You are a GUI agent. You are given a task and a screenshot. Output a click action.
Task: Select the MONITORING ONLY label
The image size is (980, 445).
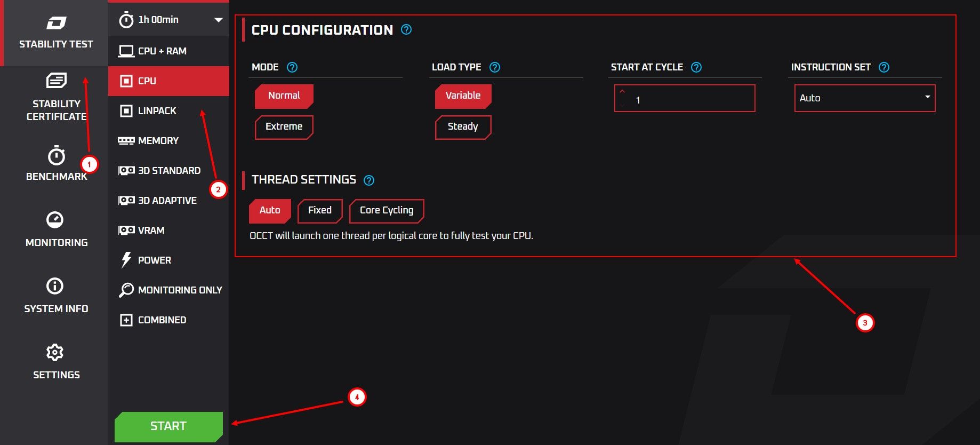[x=180, y=290]
